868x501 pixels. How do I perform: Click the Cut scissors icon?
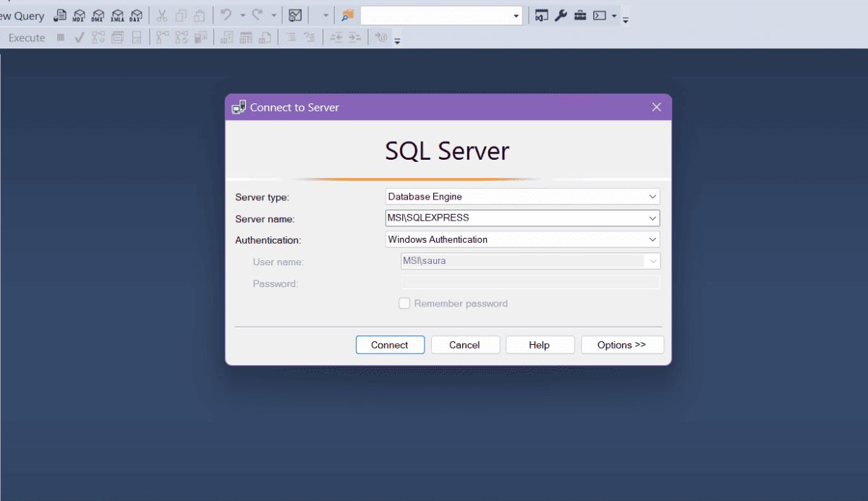click(x=162, y=15)
